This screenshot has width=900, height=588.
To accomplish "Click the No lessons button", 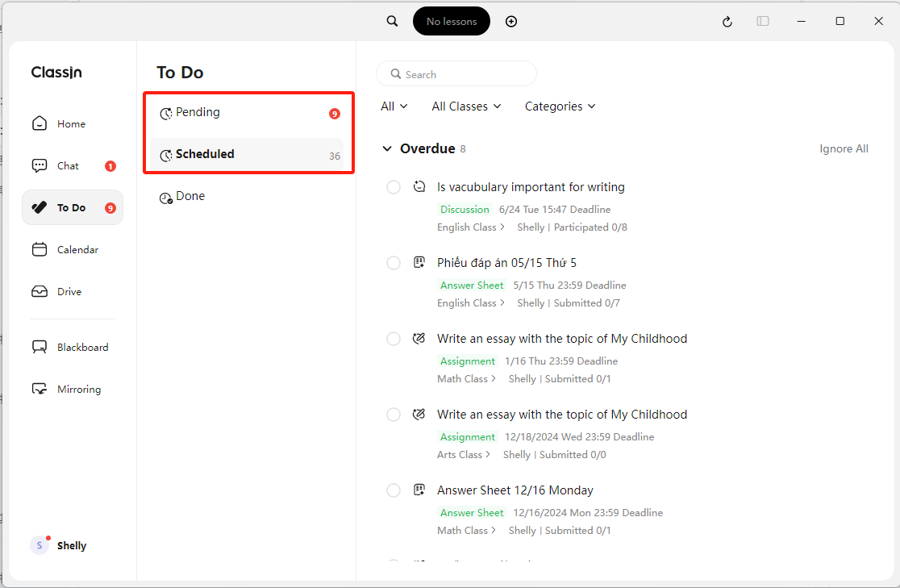I will click(x=451, y=21).
